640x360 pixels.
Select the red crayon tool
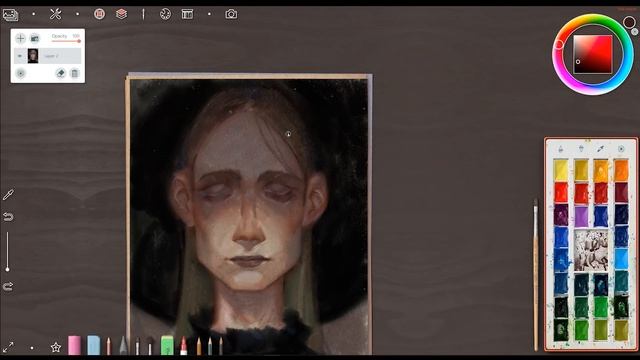(184, 346)
